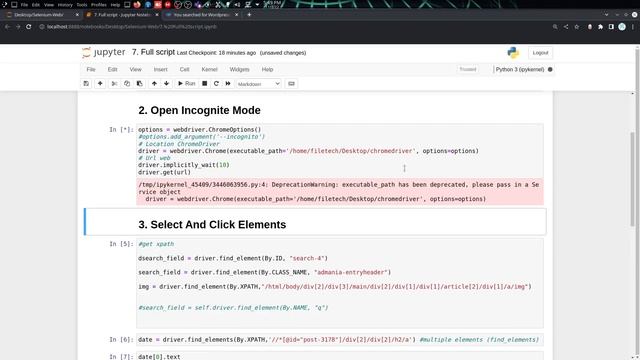Switch to the Desktop/Selenium-Web browser tab
Viewport: 640px width, 360px height.
[x=39, y=15]
